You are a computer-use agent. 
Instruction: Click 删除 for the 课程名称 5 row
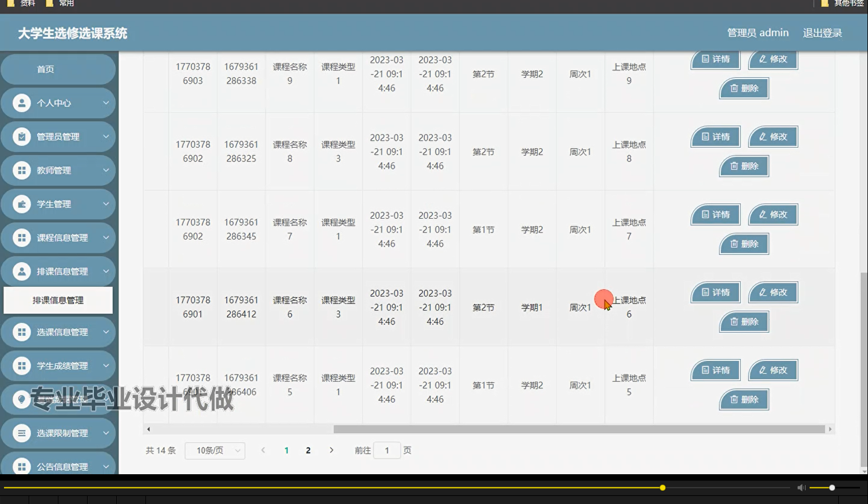[744, 400]
